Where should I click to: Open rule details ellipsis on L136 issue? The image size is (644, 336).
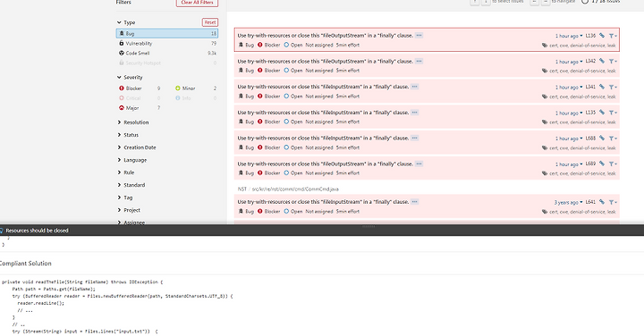click(419, 35)
